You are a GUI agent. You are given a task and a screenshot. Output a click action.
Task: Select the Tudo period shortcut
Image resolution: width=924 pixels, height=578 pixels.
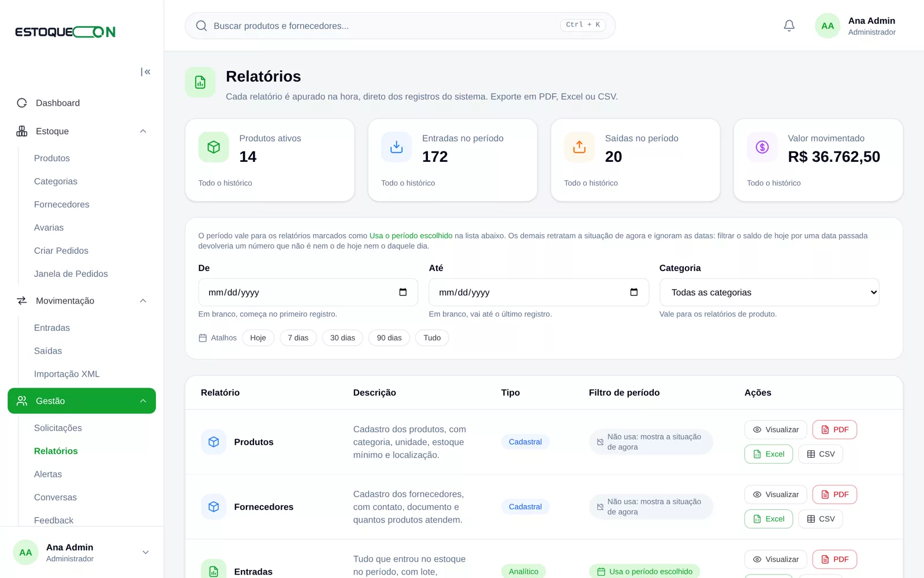(432, 338)
